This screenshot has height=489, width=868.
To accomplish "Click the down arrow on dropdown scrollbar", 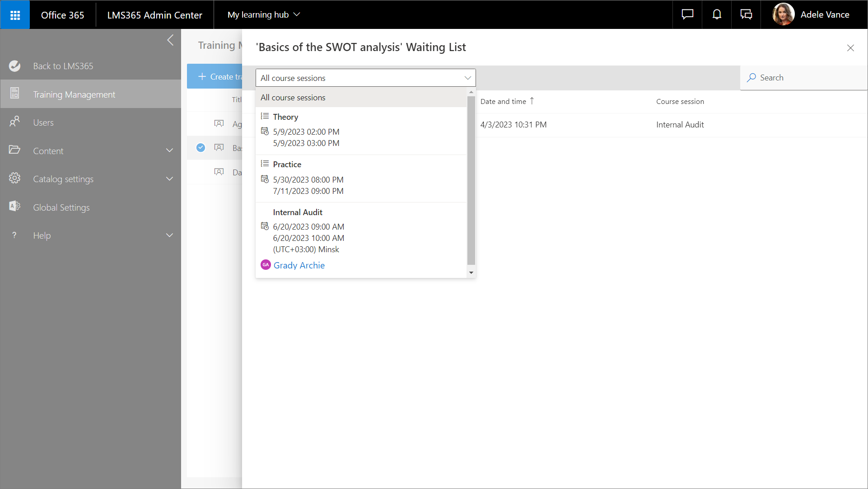I will [x=471, y=273].
